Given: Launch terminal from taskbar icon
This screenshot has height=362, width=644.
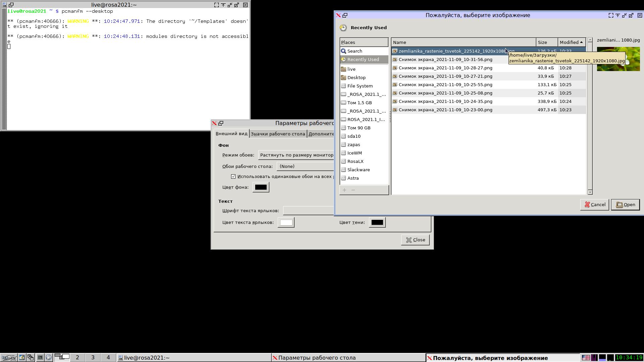Looking at the screenshot, I should [x=40, y=357].
